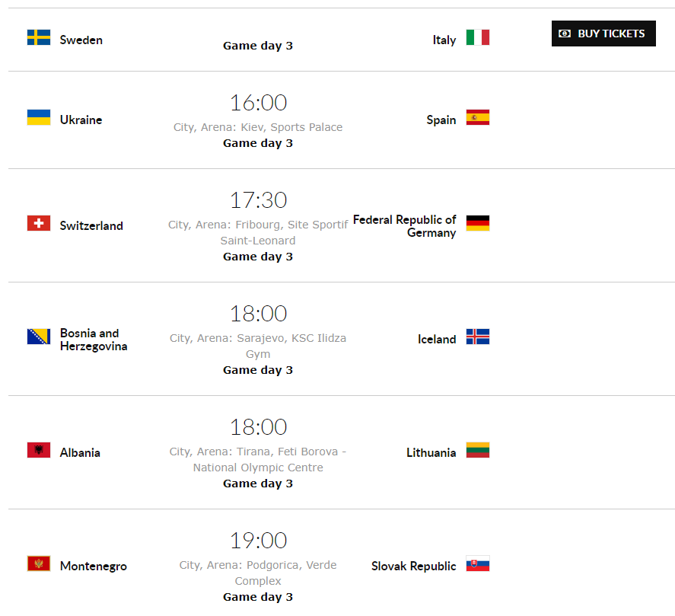675x616 pixels.
Task: Select the 17:30 match time in Fribourg
Action: (x=258, y=200)
